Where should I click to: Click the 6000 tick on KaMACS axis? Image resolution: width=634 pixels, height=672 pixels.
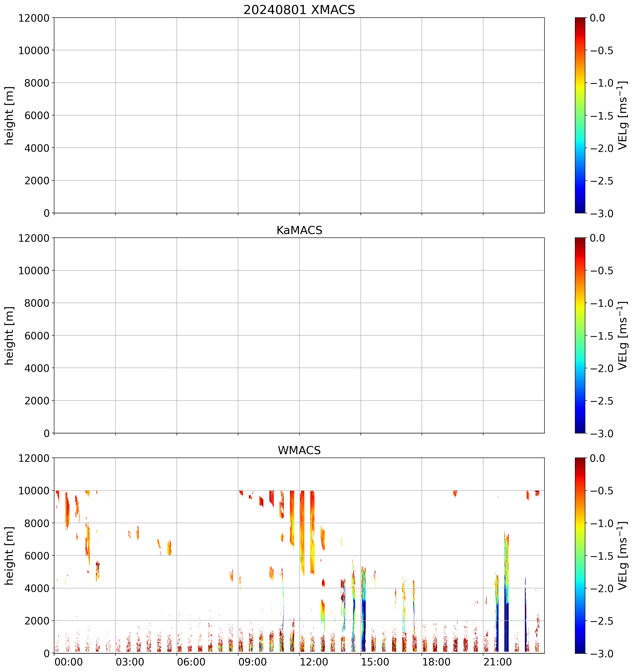pyautogui.click(x=37, y=336)
